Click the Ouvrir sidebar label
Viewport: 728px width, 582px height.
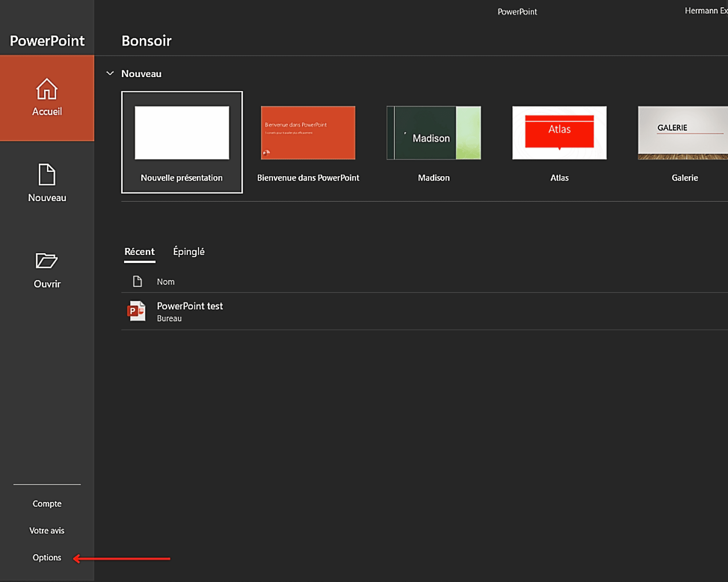pos(47,284)
